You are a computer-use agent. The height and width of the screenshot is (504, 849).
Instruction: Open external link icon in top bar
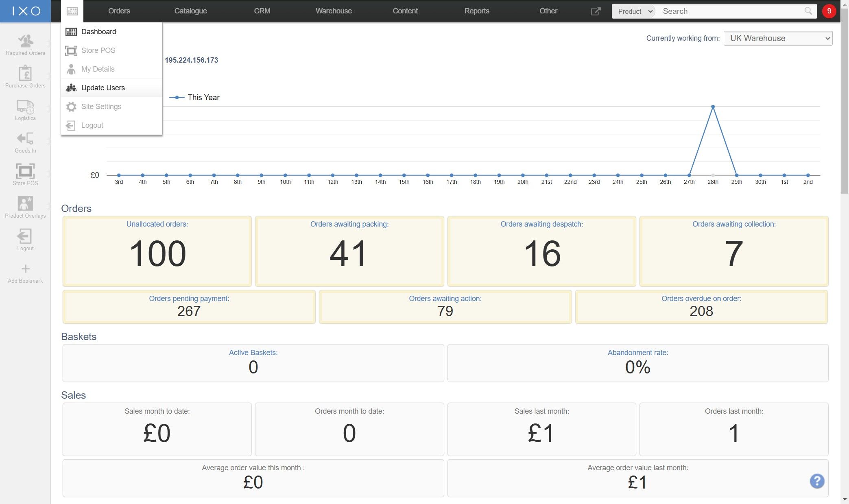click(x=596, y=11)
